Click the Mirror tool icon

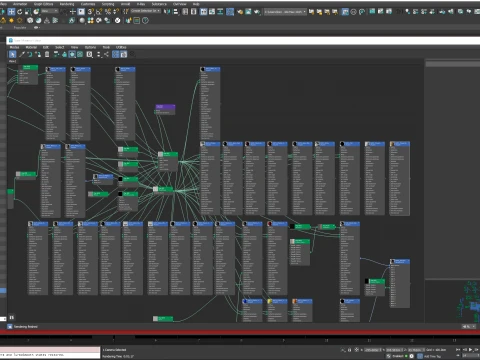[x=167, y=12]
